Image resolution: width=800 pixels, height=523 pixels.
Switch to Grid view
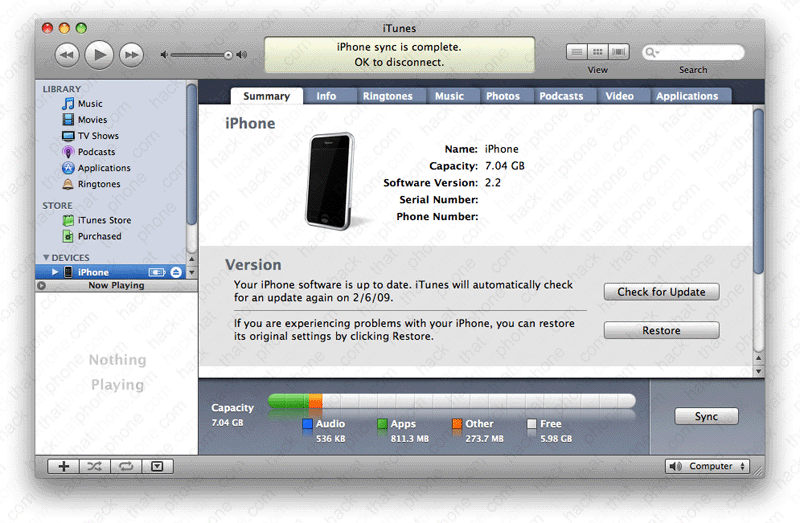[597, 52]
